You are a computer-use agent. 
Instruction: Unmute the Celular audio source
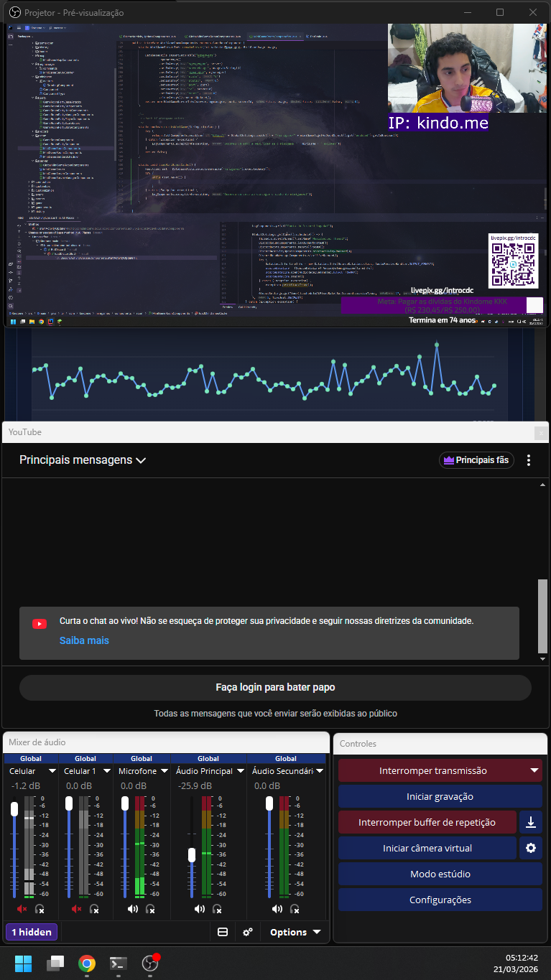click(22, 909)
